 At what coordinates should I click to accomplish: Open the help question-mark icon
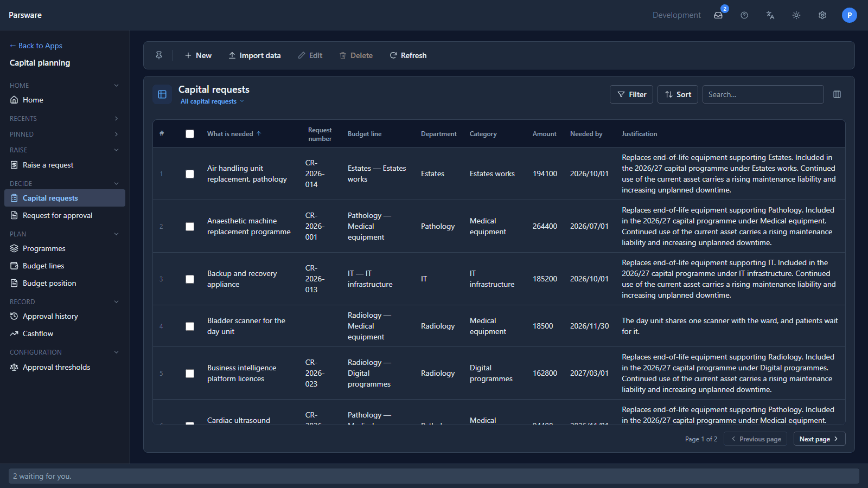(744, 15)
